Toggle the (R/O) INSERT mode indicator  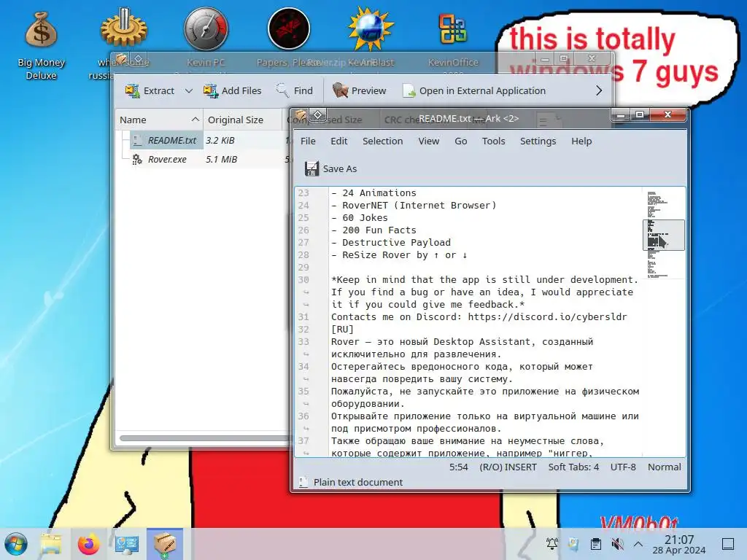click(x=508, y=467)
